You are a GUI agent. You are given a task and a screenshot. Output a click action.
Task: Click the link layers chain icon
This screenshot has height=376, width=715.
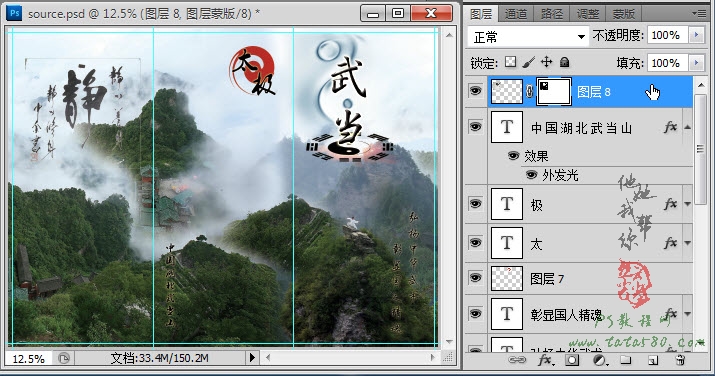[517, 360]
